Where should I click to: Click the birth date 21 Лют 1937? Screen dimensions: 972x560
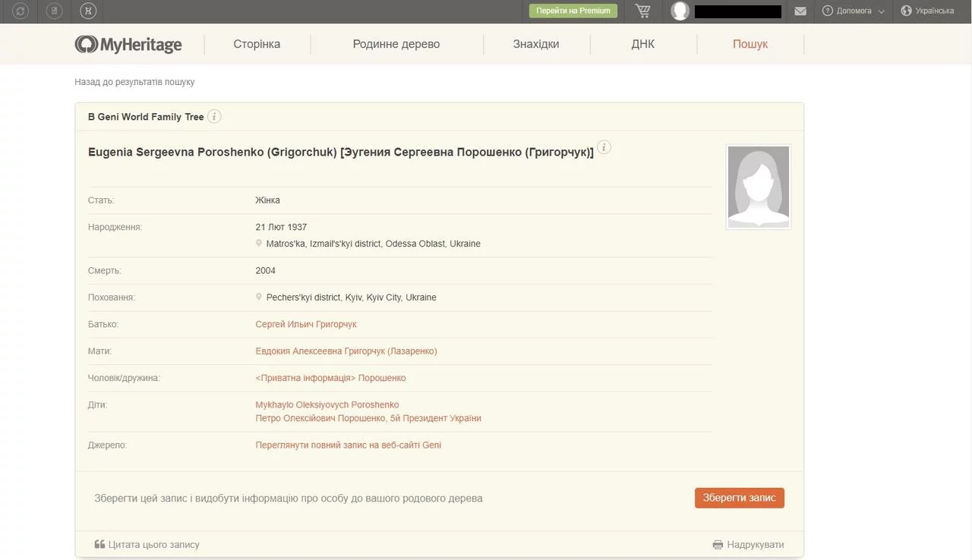[x=282, y=227]
